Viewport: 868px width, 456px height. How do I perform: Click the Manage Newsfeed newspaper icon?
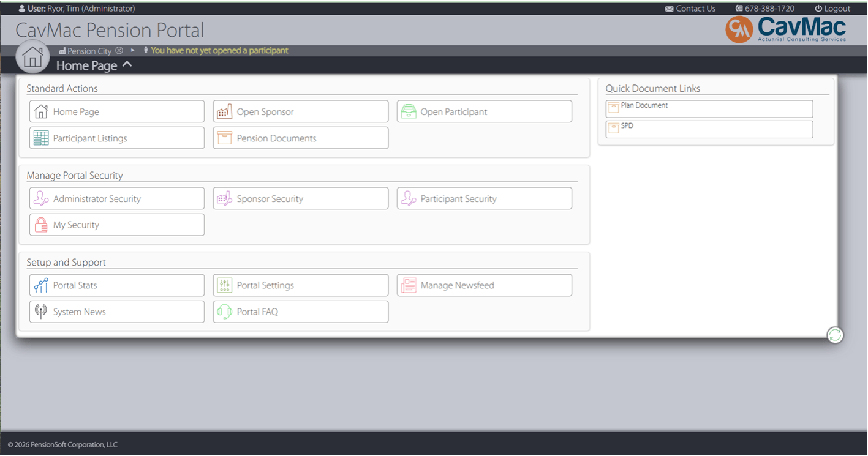click(x=409, y=285)
